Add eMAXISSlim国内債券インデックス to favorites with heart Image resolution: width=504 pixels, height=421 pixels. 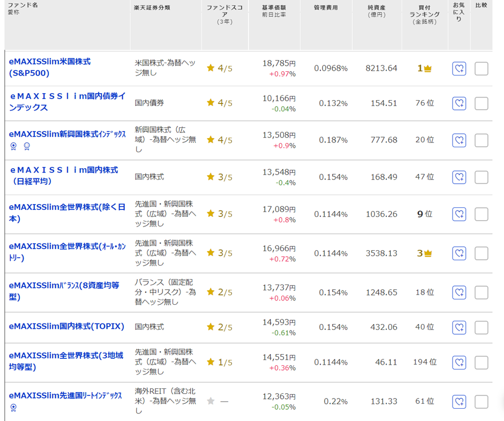[x=459, y=103]
